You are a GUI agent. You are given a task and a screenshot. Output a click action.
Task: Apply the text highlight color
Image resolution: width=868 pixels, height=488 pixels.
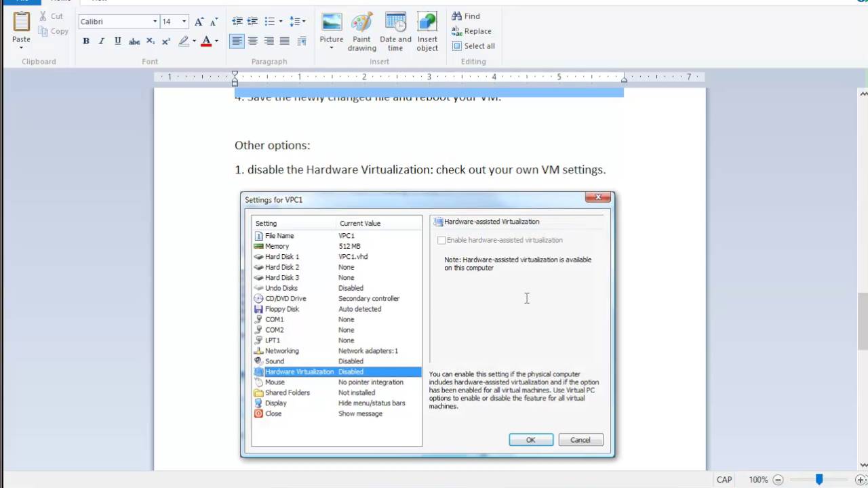coord(184,41)
